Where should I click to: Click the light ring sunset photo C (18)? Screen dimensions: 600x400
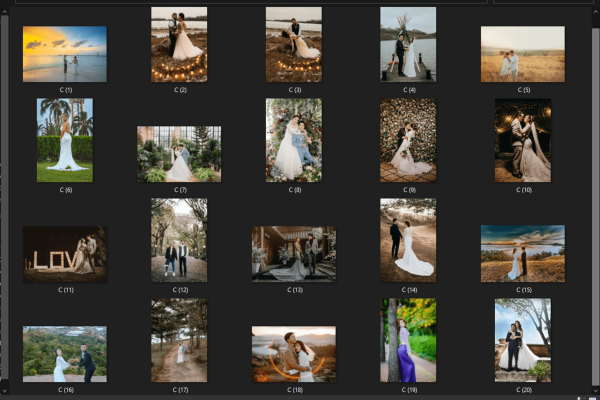[x=294, y=353]
